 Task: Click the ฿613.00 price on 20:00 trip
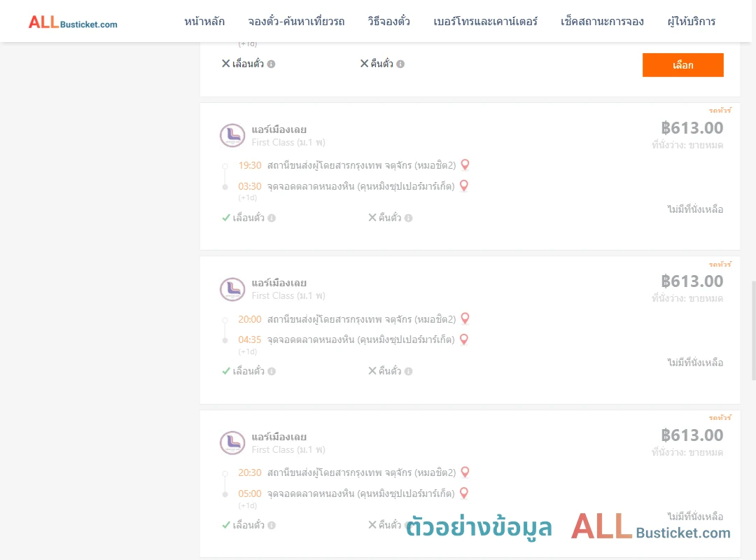(x=692, y=281)
